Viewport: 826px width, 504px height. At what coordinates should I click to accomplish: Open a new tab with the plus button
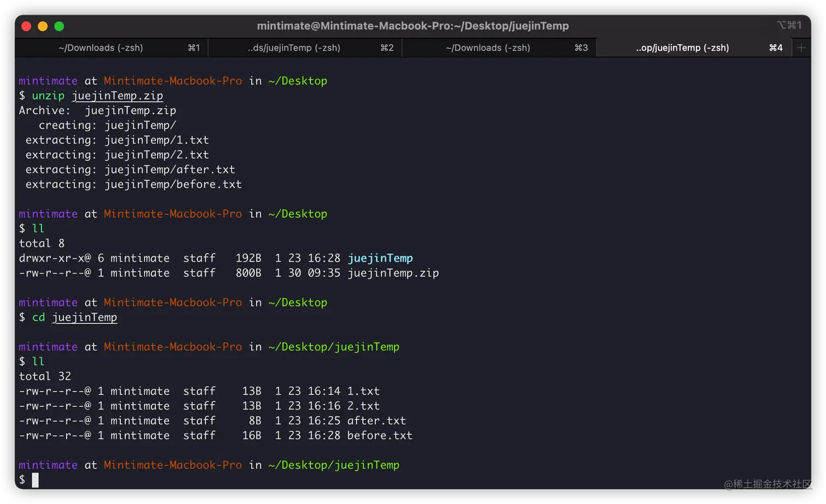pos(801,48)
